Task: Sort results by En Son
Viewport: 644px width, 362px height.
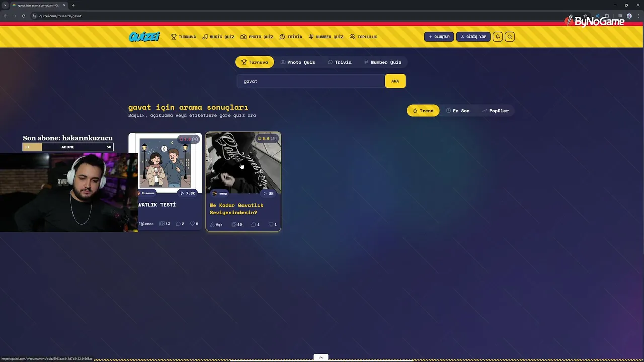Action: (x=458, y=111)
